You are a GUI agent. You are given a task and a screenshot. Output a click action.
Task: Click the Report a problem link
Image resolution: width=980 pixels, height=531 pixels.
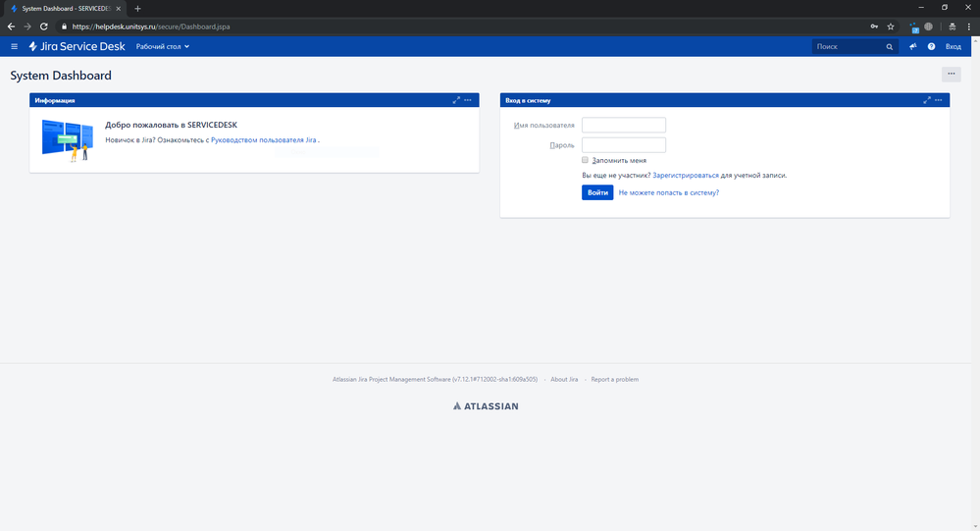(614, 380)
